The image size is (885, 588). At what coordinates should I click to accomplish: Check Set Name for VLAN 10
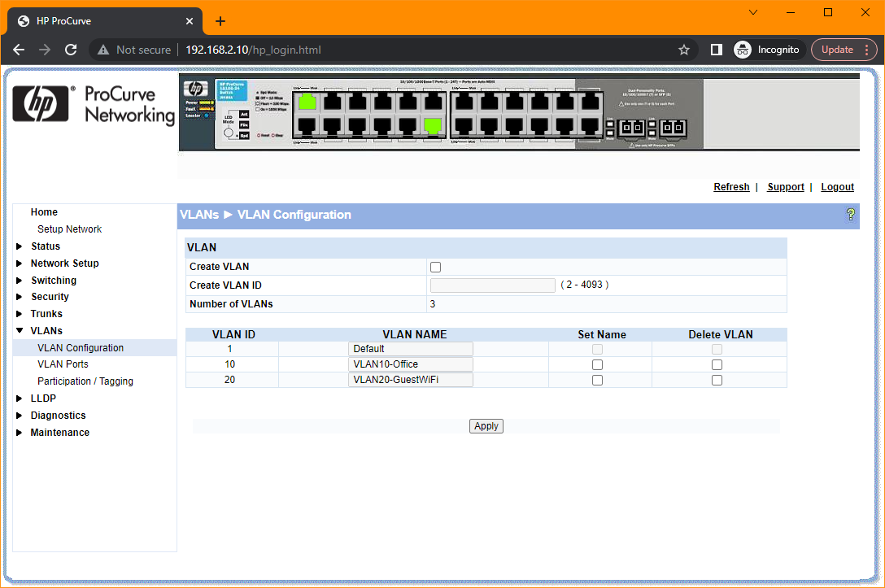click(x=597, y=364)
